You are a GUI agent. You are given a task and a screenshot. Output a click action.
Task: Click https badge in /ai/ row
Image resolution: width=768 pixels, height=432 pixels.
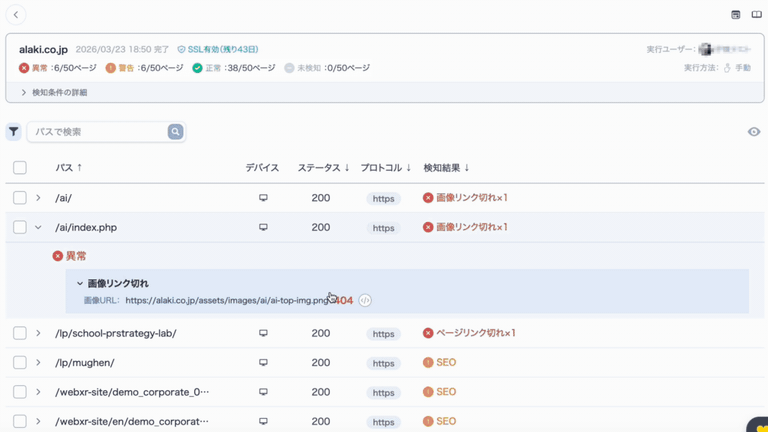click(x=384, y=198)
